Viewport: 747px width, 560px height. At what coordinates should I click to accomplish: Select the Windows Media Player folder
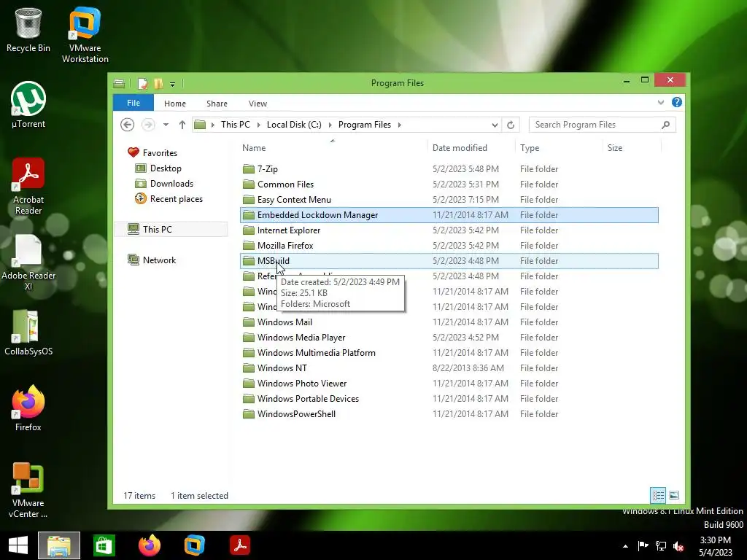[449, 337]
